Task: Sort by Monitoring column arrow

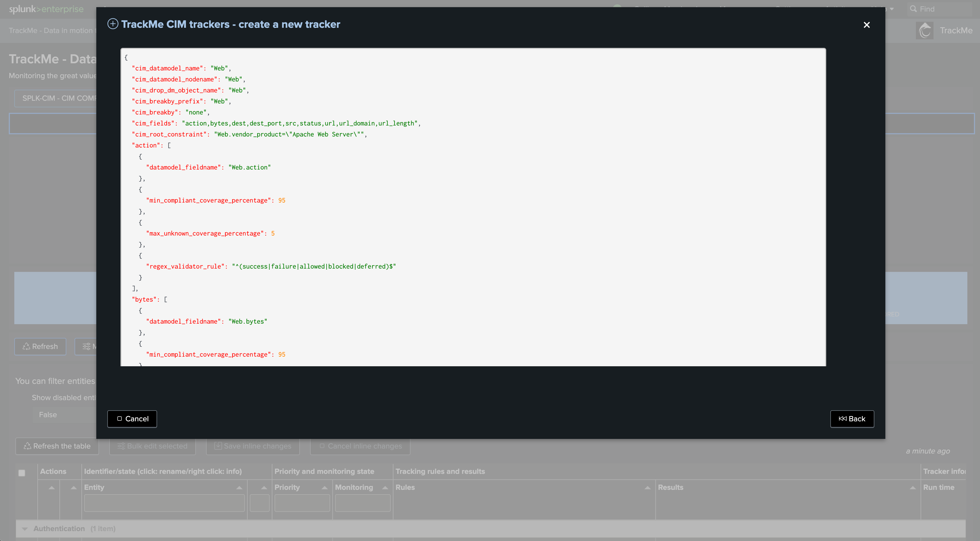Action: [x=385, y=487]
